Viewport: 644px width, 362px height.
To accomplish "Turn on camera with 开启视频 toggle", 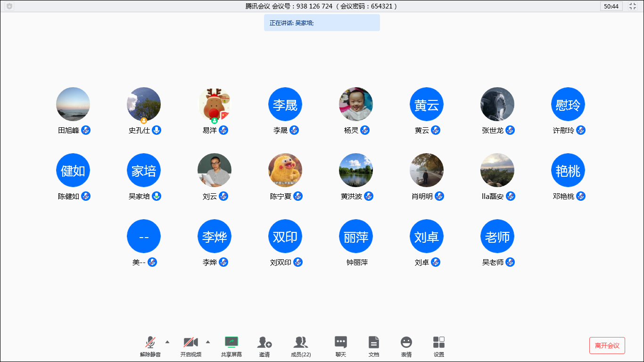I will [190, 343].
